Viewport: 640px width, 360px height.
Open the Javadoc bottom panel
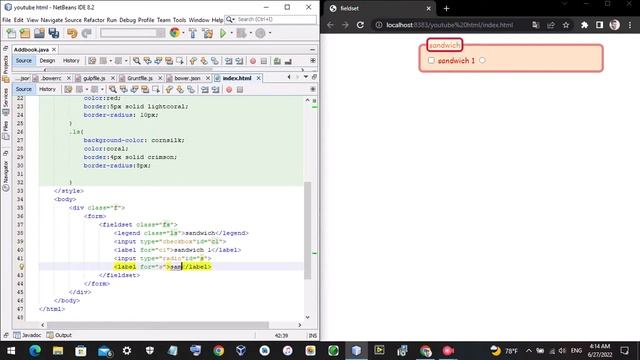pos(27,335)
